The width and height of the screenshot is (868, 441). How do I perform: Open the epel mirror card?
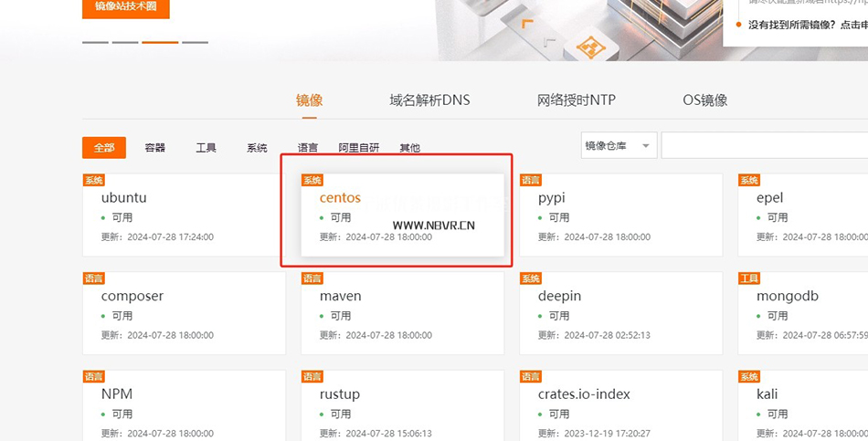[x=803, y=215]
